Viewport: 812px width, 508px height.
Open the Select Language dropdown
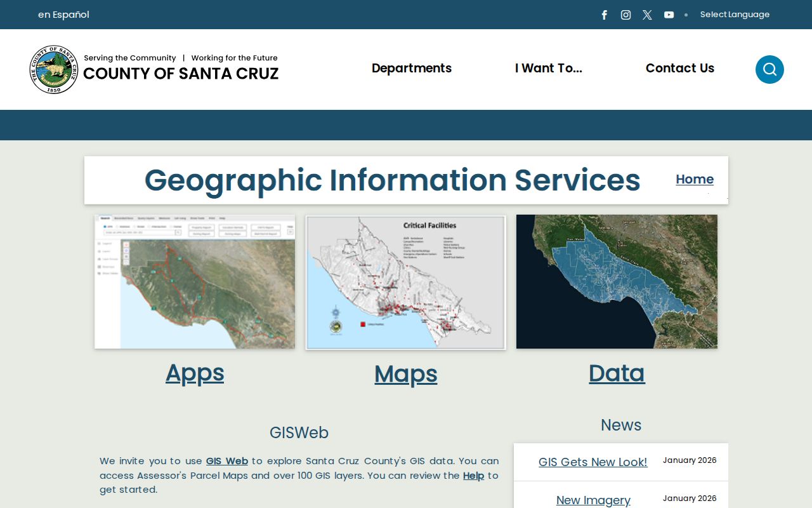[735, 15]
